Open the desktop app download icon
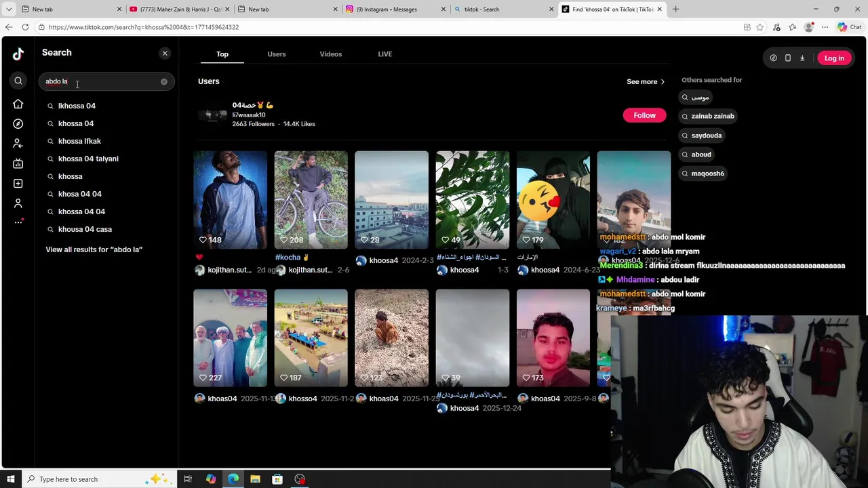868x488 pixels. tap(802, 58)
